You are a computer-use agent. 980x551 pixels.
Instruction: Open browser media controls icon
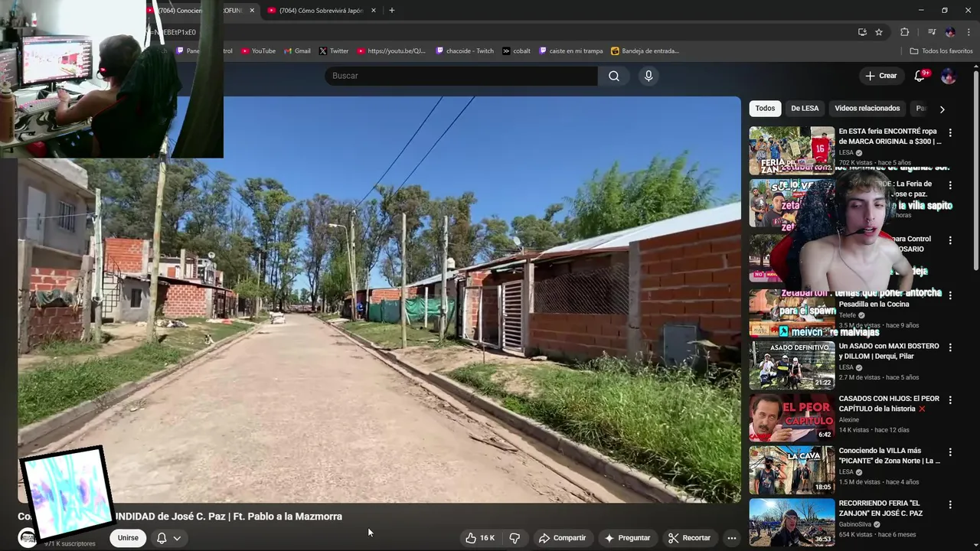932,32
